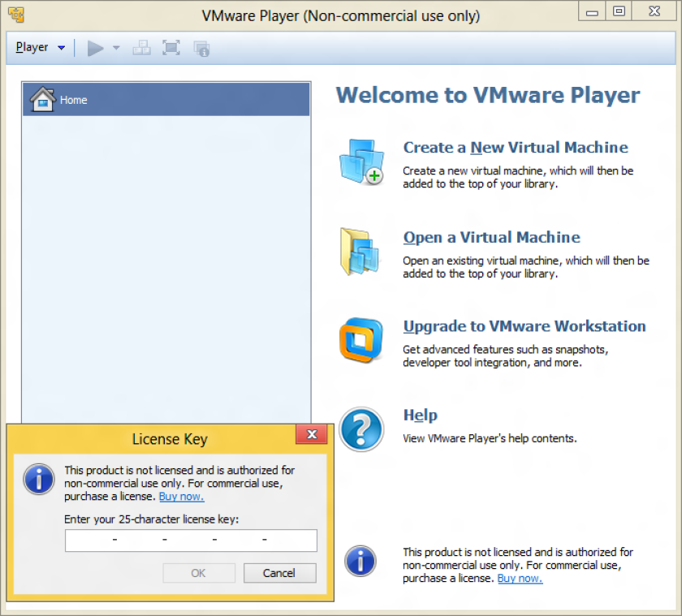Close the License Key dialog with X
Screen dimensions: 682x616
coord(312,434)
